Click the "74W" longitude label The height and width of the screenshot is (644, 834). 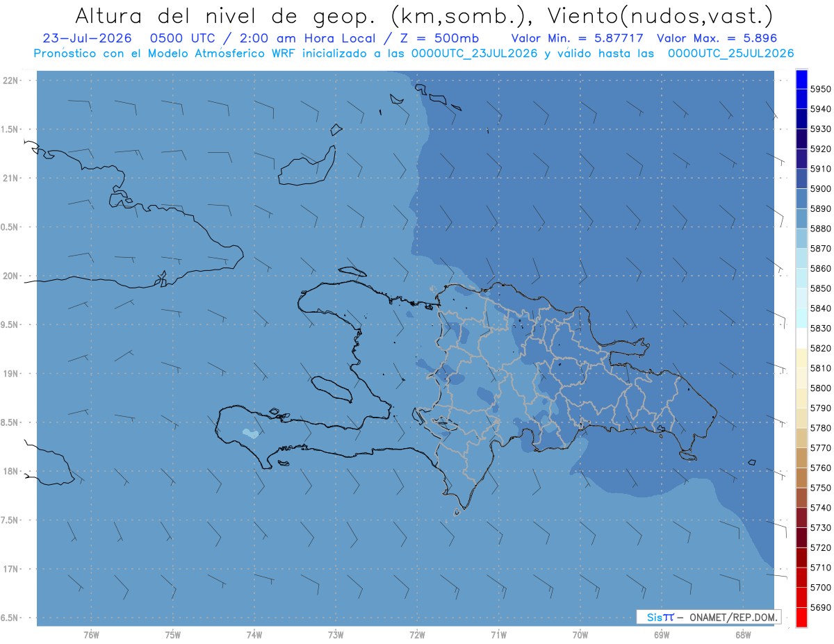click(x=254, y=634)
